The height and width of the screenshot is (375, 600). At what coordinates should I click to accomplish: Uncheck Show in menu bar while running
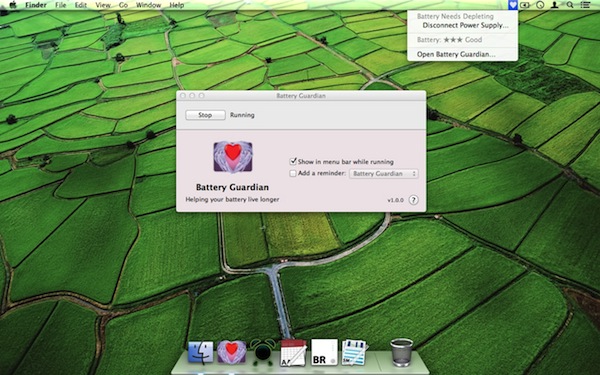click(293, 161)
